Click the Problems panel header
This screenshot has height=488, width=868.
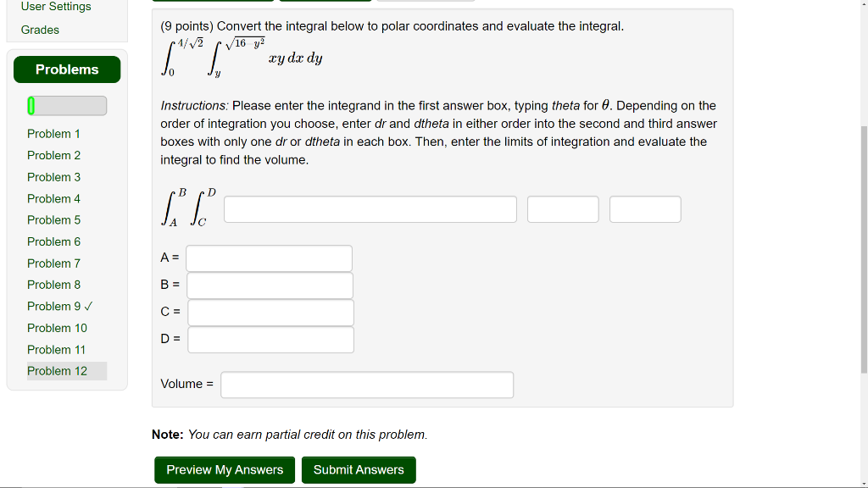click(67, 69)
